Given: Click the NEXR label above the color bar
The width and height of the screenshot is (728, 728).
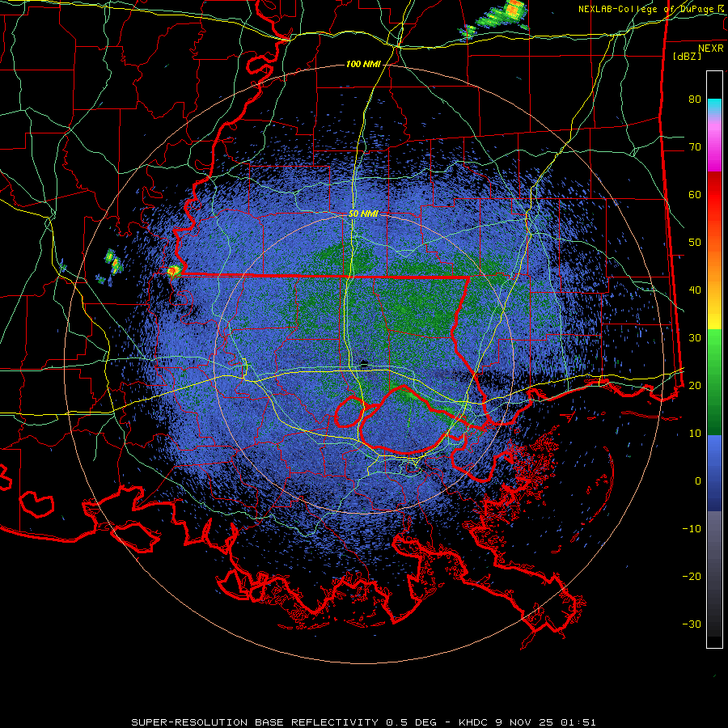Looking at the screenshot, I should pos(711,49).
